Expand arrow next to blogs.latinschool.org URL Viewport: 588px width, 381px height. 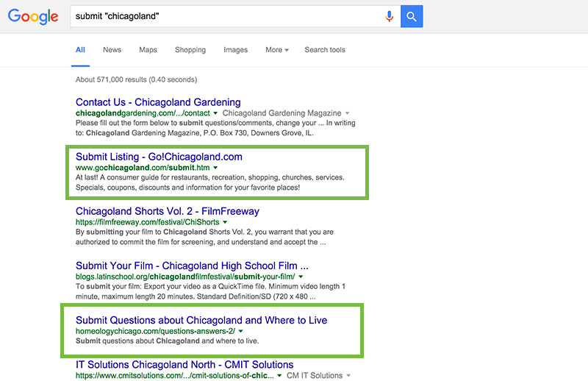[301, 277]
